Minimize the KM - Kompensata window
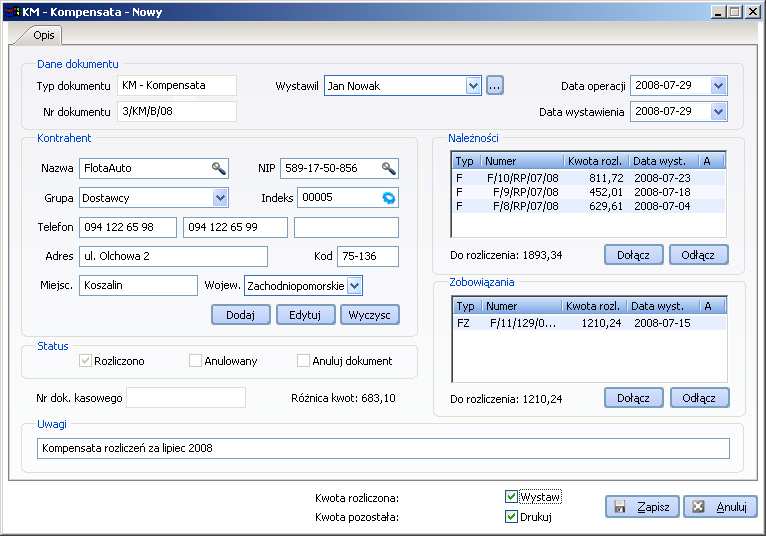The width and height of the screenshot is (766, 536). click(x=718, y=12)
